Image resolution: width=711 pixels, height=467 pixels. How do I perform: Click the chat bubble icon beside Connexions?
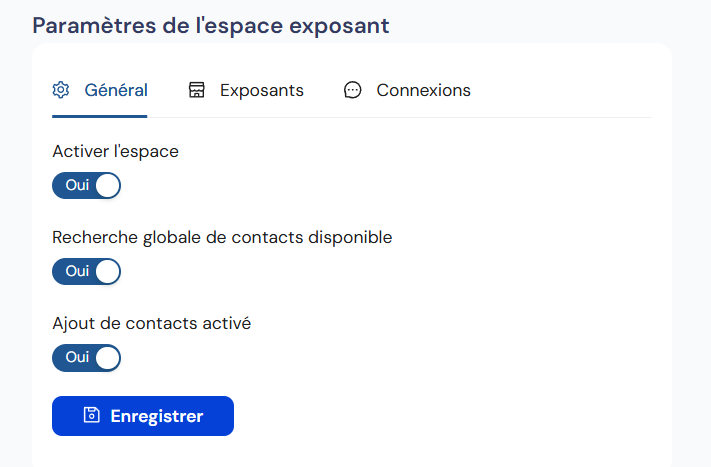click(x=352, y=90)
